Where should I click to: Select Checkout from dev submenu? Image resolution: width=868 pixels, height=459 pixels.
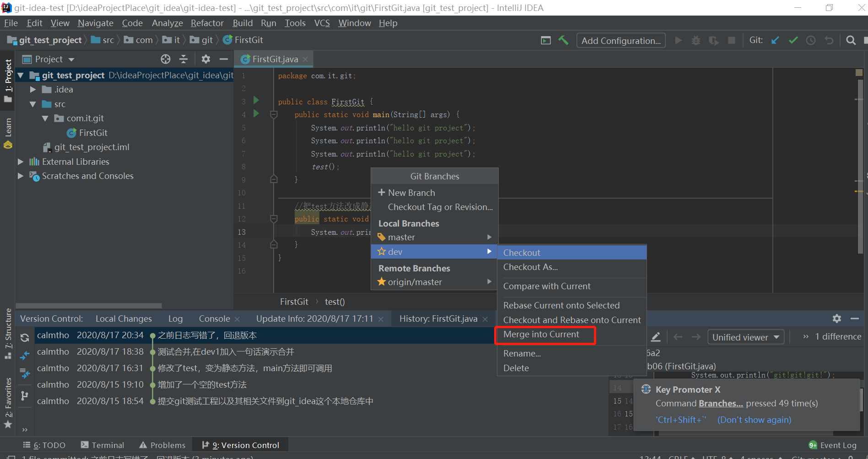pos(571,253)
